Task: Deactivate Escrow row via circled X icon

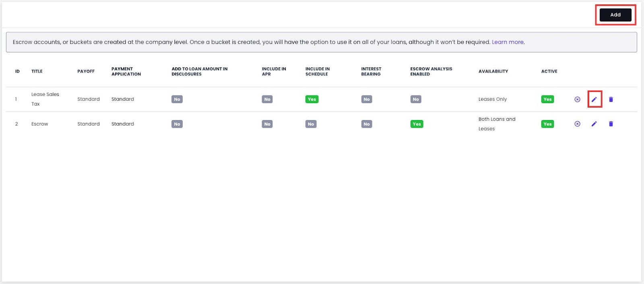Action: click(x=577, y=124)
